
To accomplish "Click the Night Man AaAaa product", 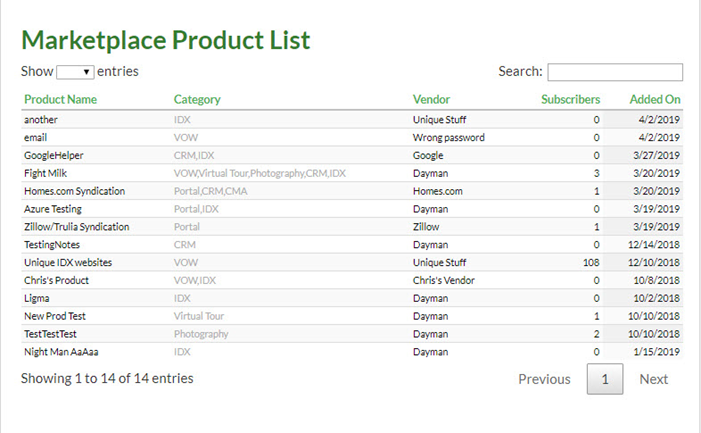I will [x=61, y=352].
